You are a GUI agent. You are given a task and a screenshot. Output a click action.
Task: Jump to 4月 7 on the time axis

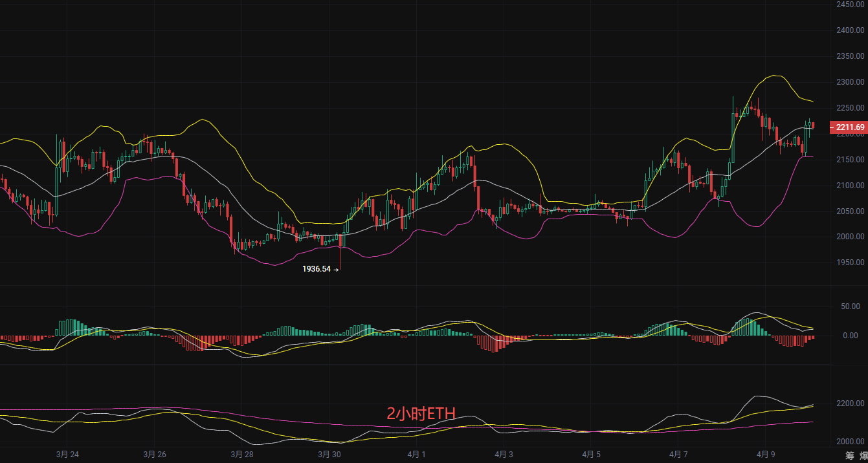[678, 454]
